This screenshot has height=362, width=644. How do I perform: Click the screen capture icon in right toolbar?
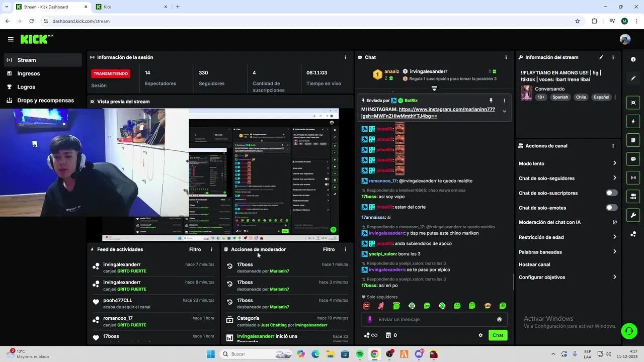coord(633,103)
